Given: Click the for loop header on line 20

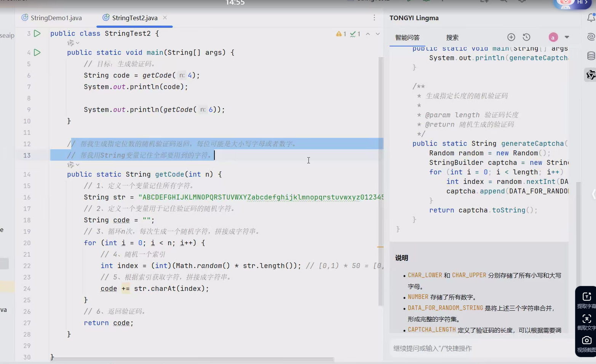Looking at the screenshot, I should click(144, 243).
